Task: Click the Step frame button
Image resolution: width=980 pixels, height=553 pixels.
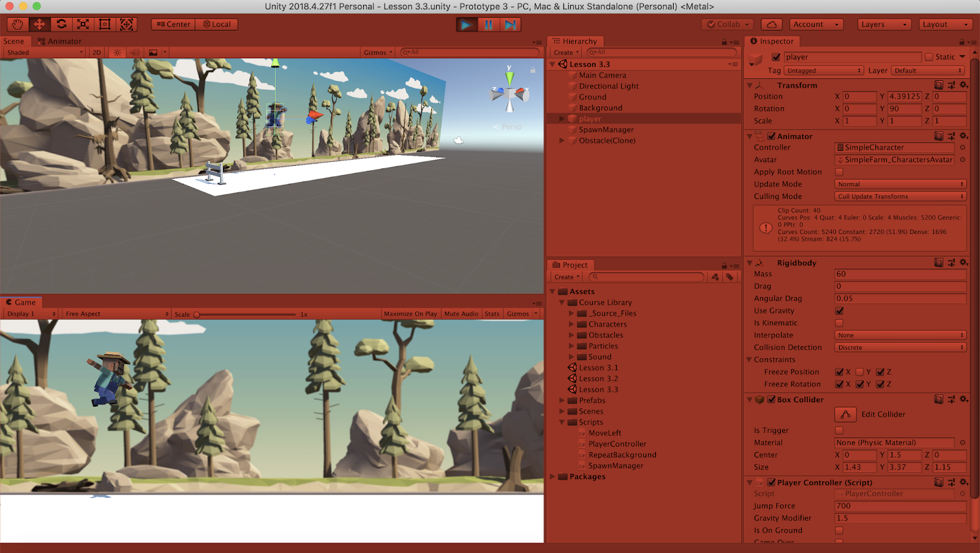Action: (x=510, y=24)
